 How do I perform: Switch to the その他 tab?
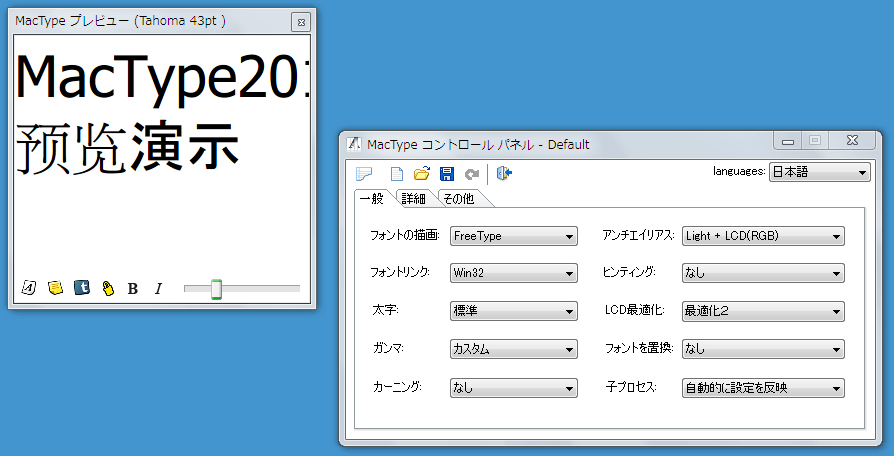tap(459, 198)
